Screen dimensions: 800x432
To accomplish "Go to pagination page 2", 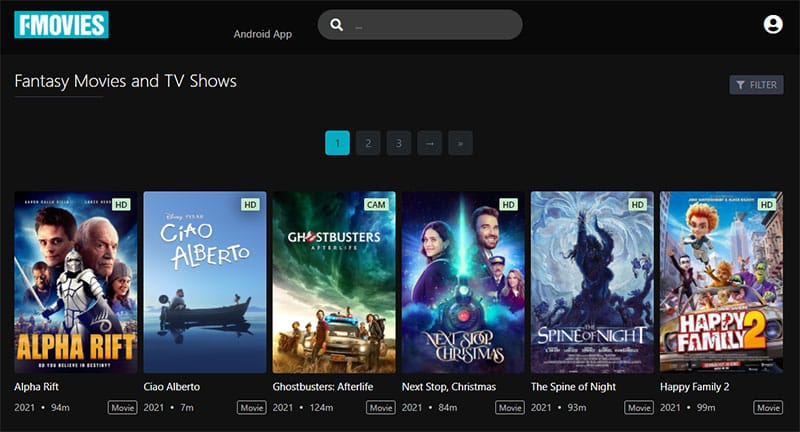I will coord(368,143).
